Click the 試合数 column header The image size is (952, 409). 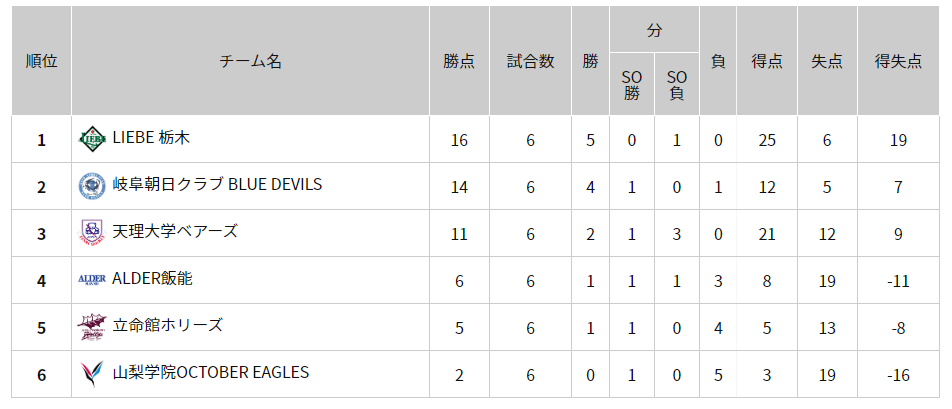point(530,61)
